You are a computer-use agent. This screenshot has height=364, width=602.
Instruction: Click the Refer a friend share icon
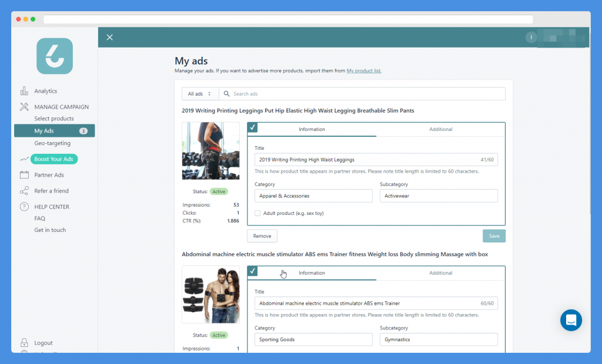(x=24, y=191)
